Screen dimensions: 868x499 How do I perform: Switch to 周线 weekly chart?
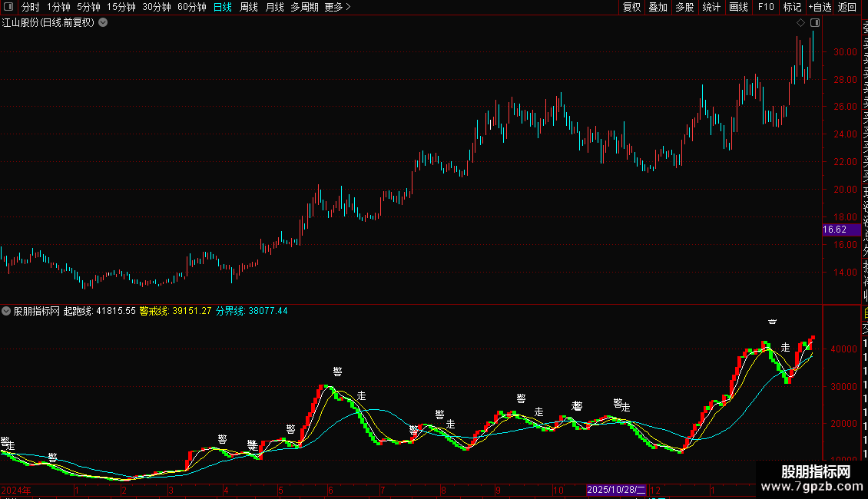coord(249,7)
